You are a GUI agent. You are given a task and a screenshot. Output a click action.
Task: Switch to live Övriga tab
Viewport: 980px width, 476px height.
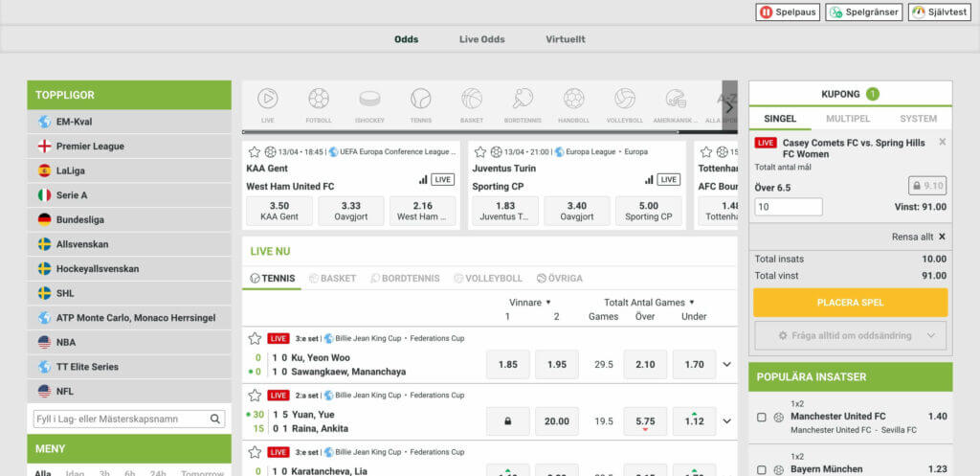point(559,279)
